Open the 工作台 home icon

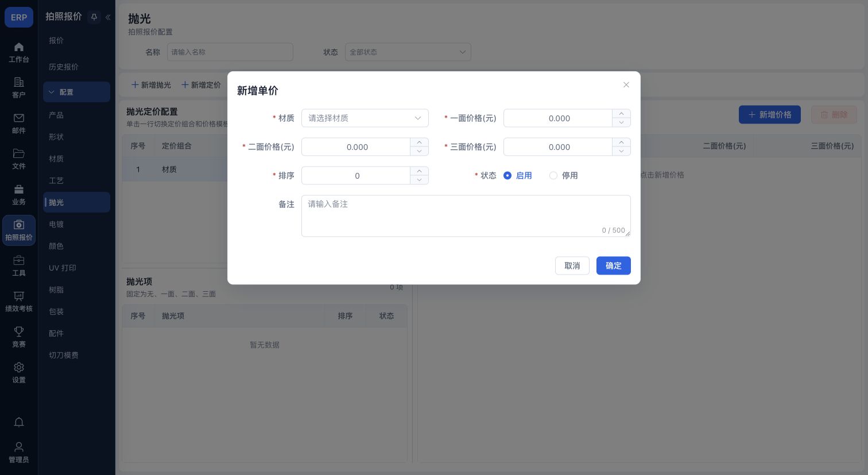click(x=19, y=47)
